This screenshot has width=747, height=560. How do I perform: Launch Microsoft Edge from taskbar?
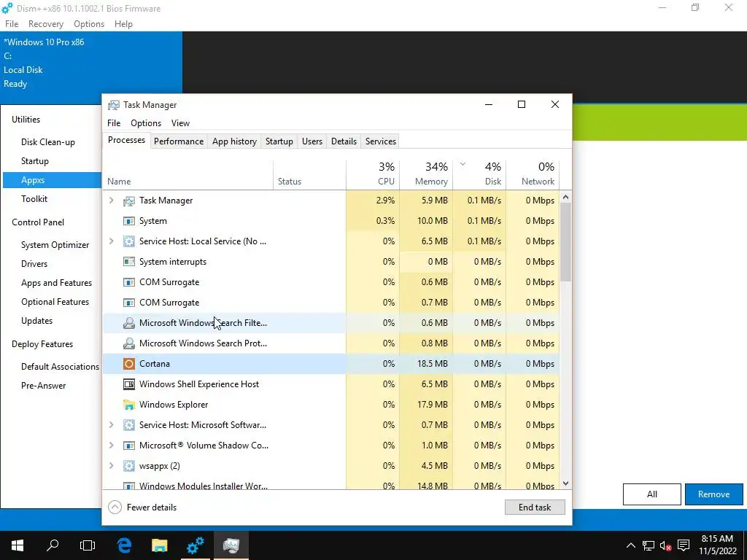tap(124, 545)
